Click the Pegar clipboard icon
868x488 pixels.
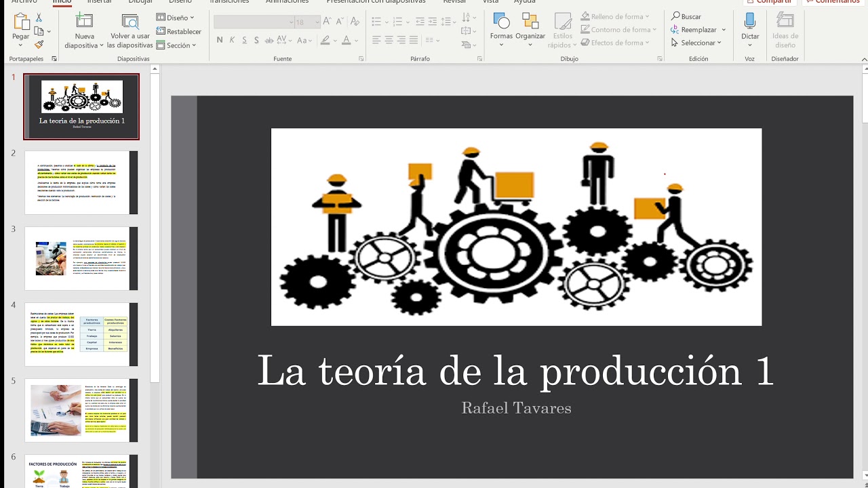[x=21, y=22]
